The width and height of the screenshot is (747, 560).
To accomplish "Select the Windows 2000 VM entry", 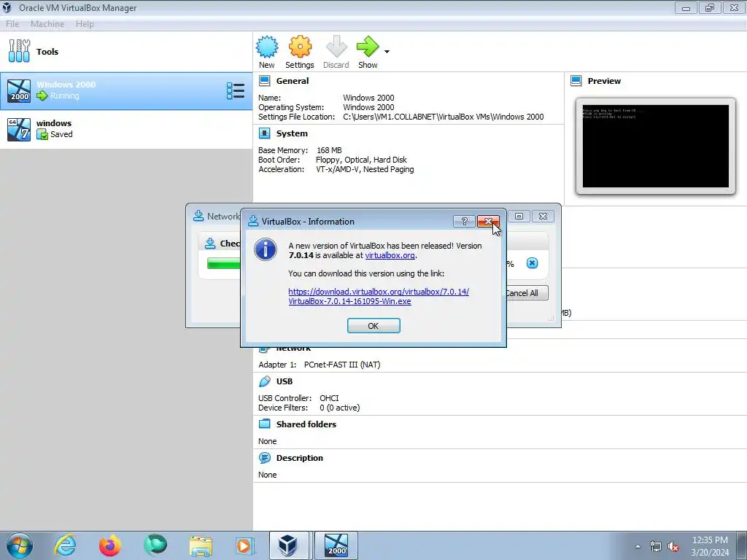I will [126, 91].
